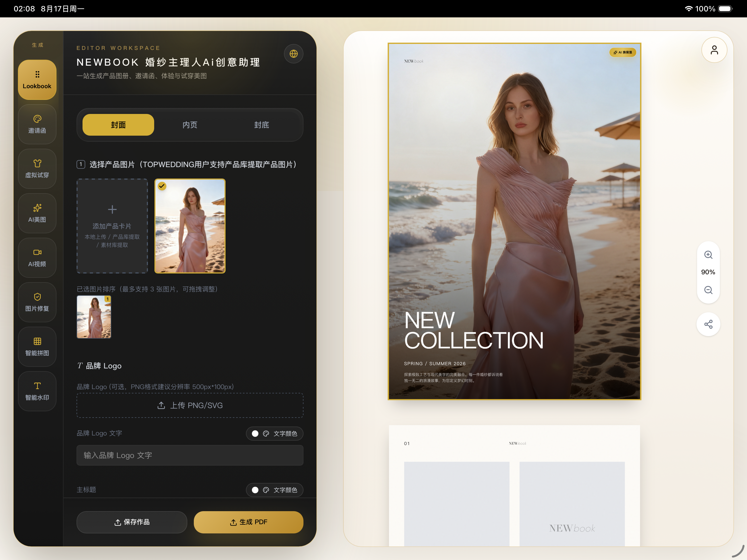Click the 02:08 clock in status bar
747x560 pixels.
(24, 9)
